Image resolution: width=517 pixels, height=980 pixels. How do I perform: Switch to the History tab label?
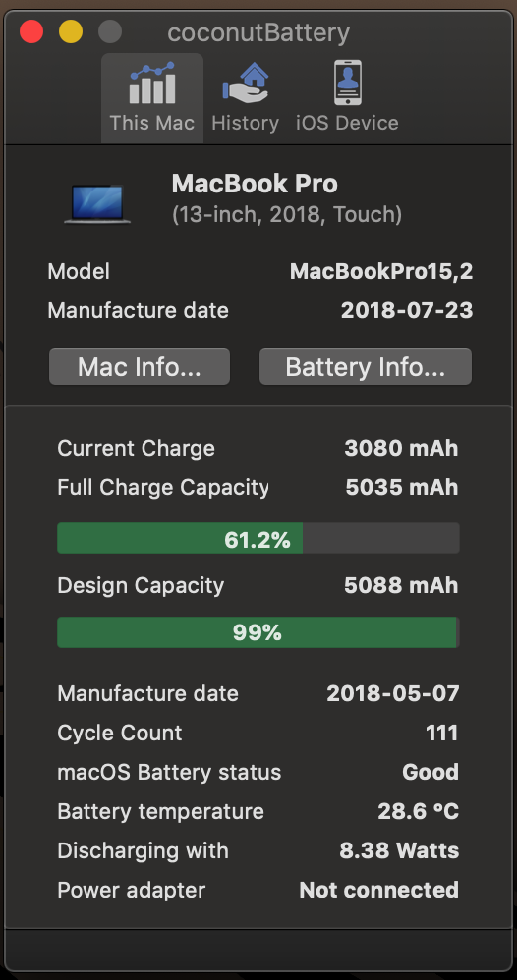tap(246, 123)
